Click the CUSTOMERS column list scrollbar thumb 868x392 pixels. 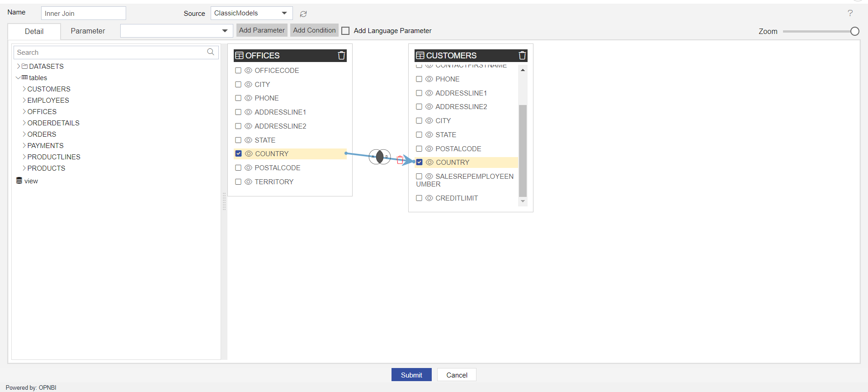[x=523, y=151]
